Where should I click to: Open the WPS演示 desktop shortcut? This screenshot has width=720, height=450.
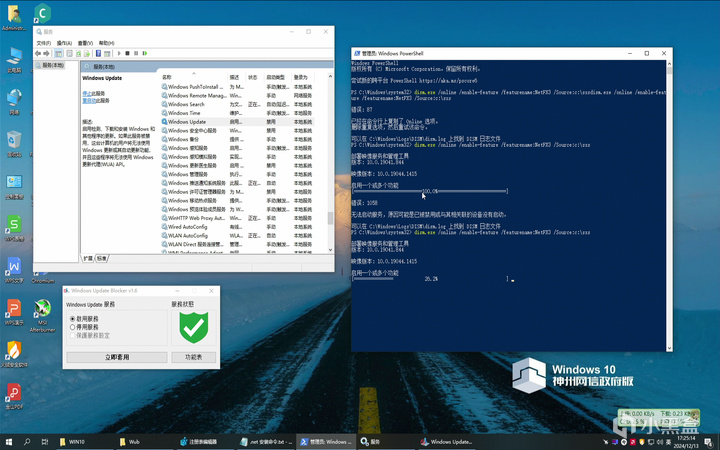click(14, 309)
